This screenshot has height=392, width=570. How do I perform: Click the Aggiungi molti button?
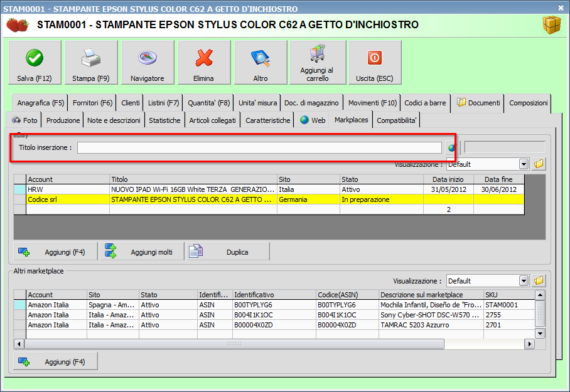[x=142, y=252]
